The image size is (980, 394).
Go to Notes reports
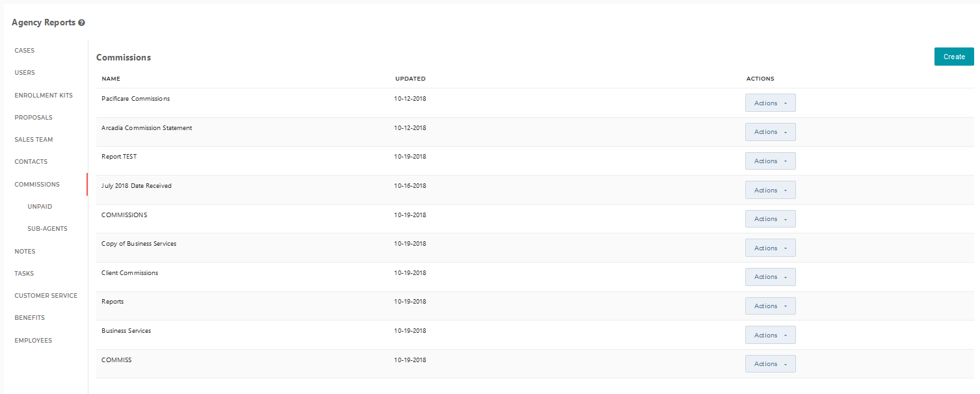[x=25, y=252]
